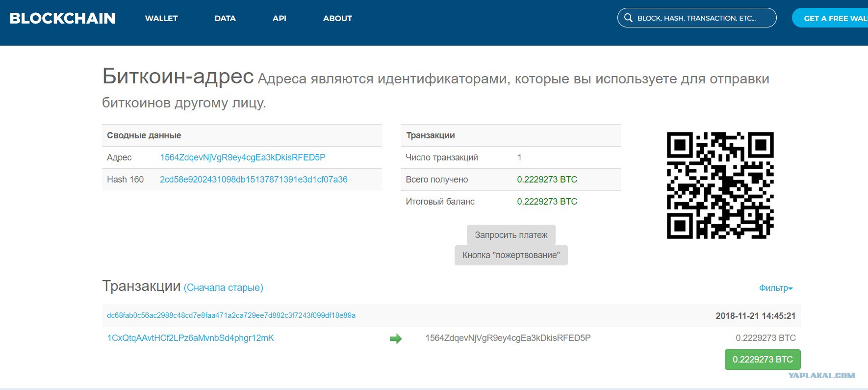868x390 pixels.
Task: Select the Всего получено 0.2229273 BTC value
Action: pyautogui.click(x=547, y=180)
